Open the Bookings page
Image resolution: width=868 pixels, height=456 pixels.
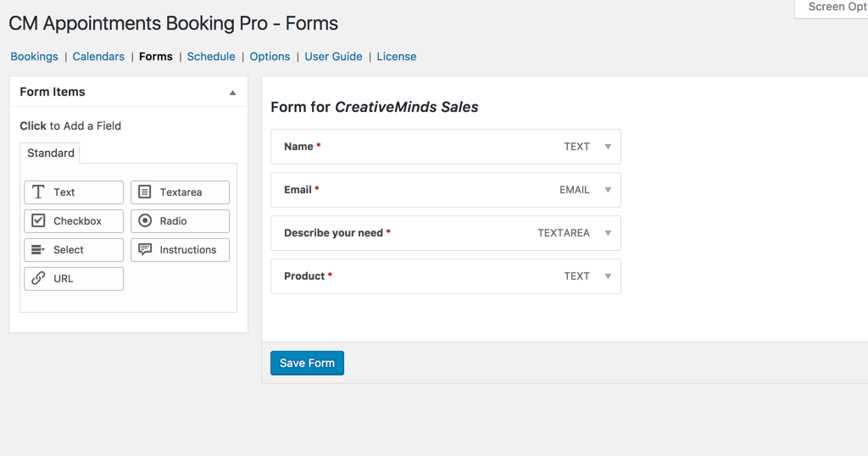click(x=34, y=57)
